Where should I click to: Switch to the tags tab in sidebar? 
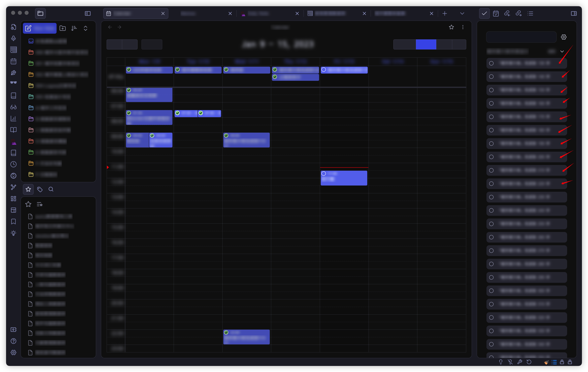(x=40, y=189)
